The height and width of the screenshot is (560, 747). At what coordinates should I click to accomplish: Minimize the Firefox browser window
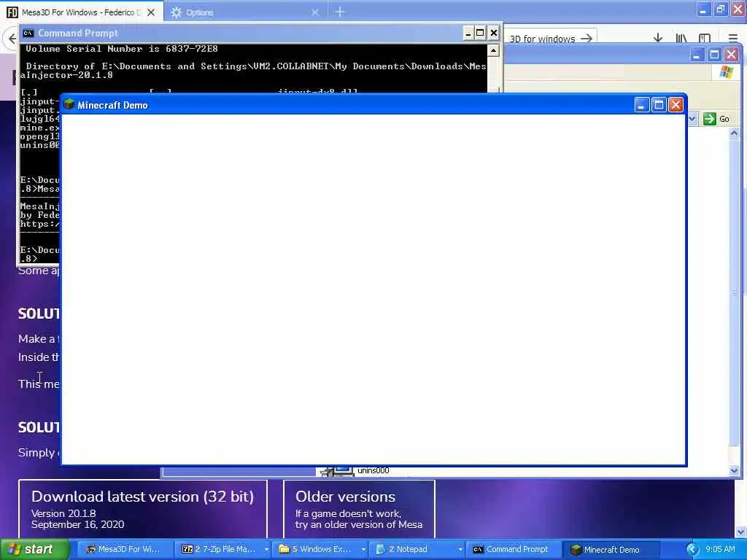point(703,9)
